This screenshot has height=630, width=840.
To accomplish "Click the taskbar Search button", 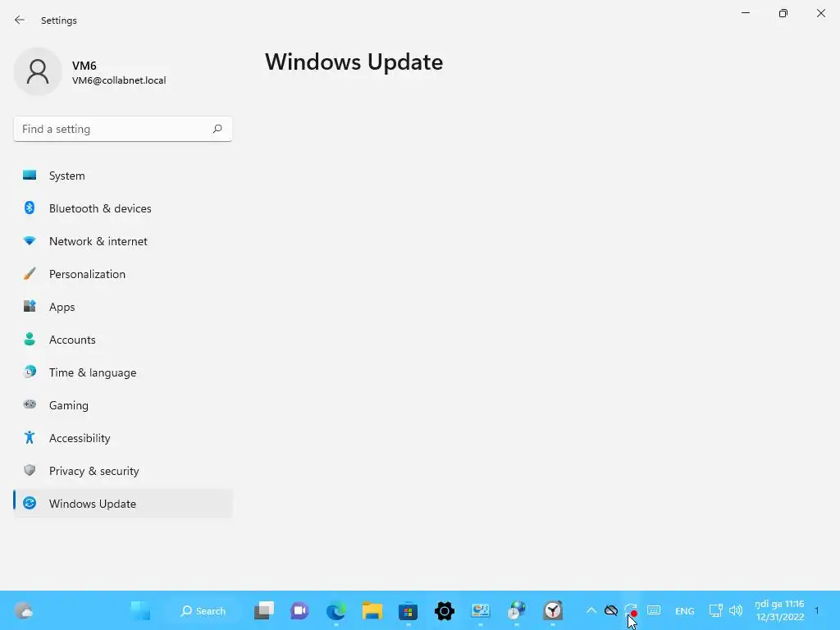I will [x=203, y=610].
